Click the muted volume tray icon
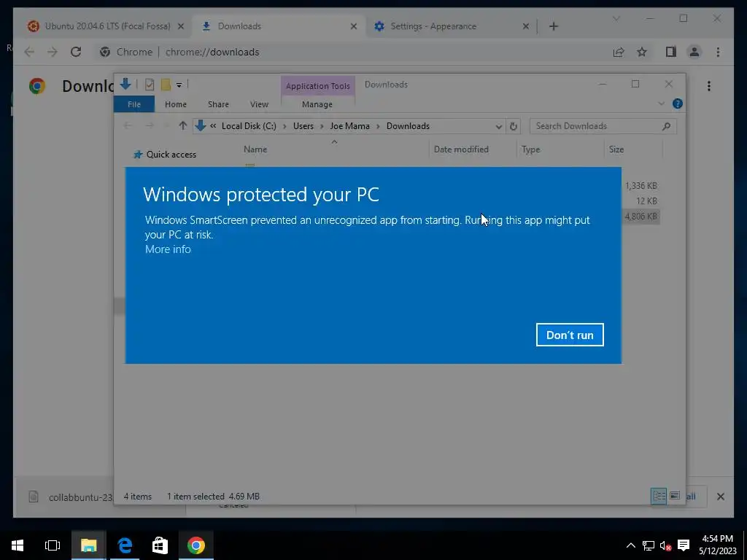The image size is (747, 560). click(665, 545)
